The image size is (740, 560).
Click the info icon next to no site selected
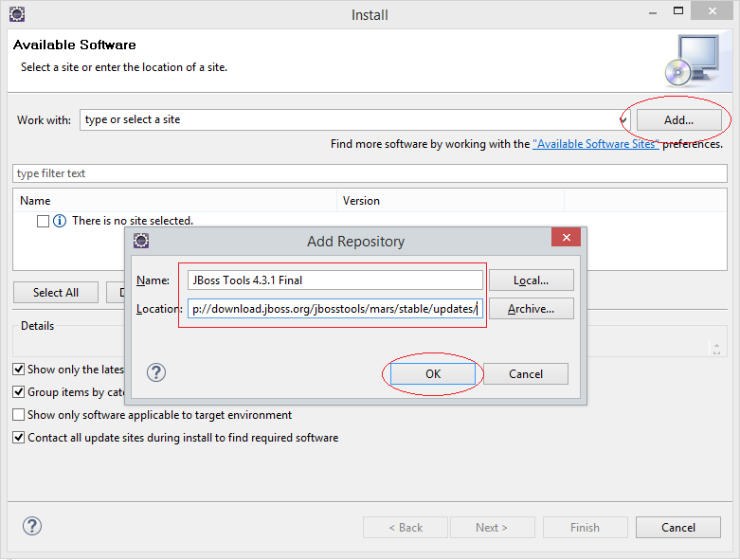60,221
